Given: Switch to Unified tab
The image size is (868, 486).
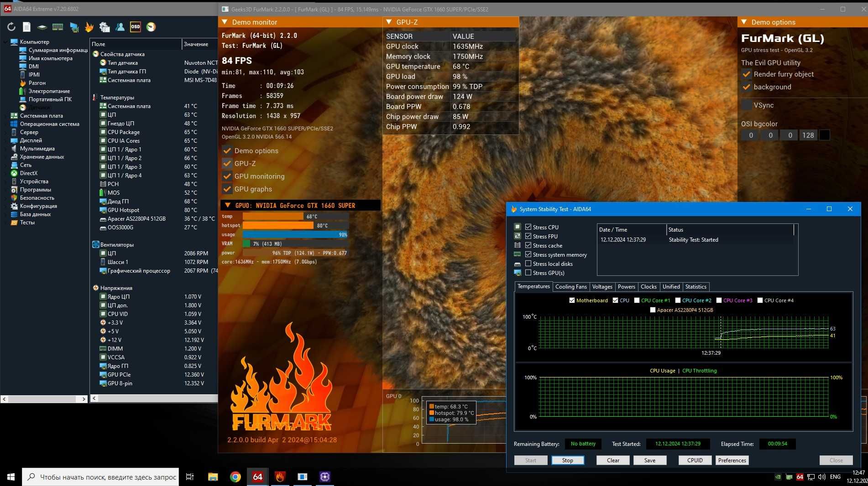Looking at the screenshot, I should point(671,287).
